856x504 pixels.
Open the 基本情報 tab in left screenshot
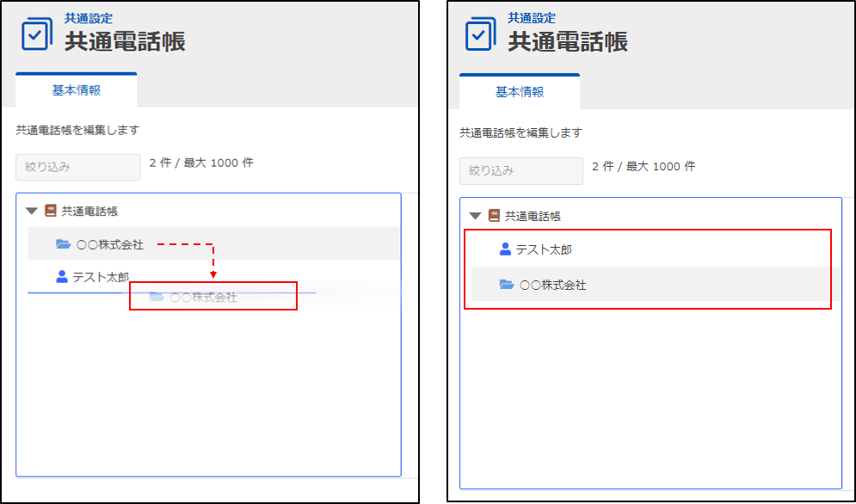(76, 91)
